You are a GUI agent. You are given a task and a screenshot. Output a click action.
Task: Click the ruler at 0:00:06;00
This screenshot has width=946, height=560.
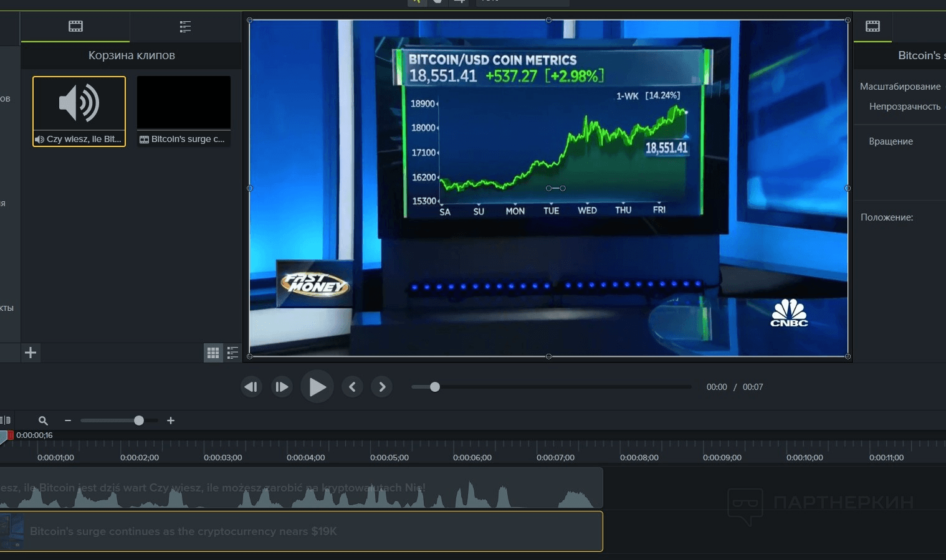[472, 457]
